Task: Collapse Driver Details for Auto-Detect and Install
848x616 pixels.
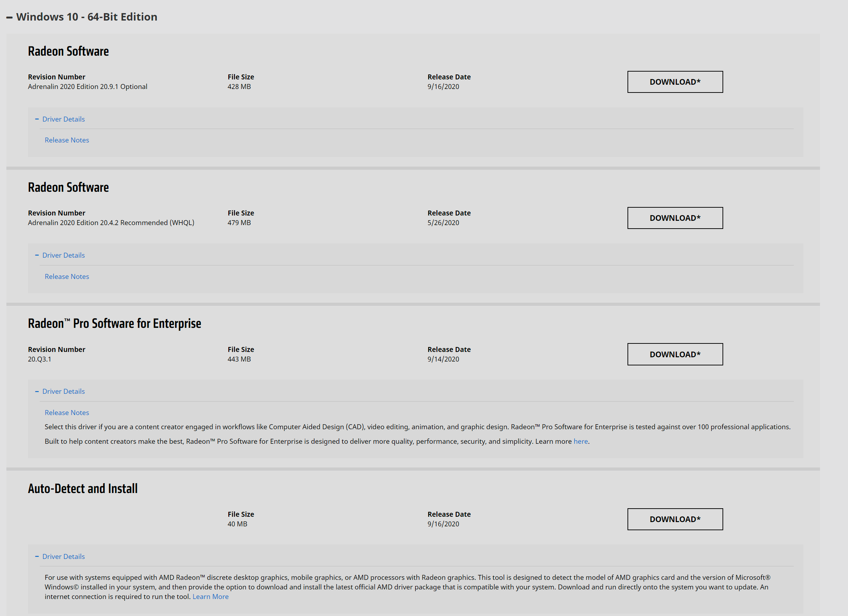Action: (x=60, y=556)
